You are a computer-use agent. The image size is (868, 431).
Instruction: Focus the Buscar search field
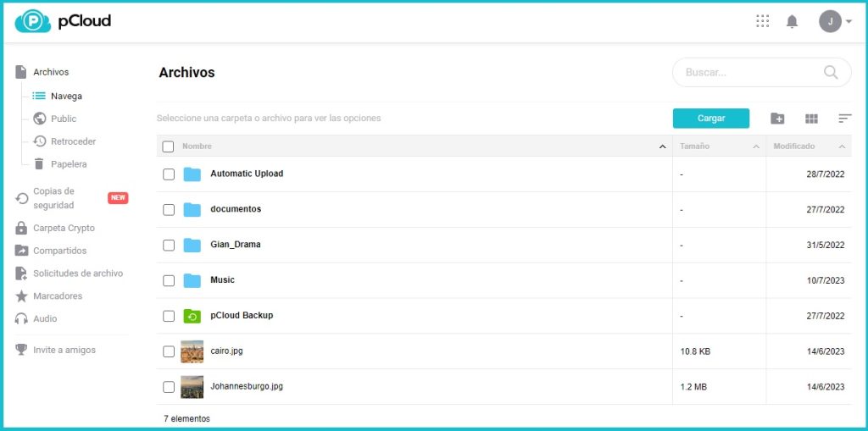762,73
